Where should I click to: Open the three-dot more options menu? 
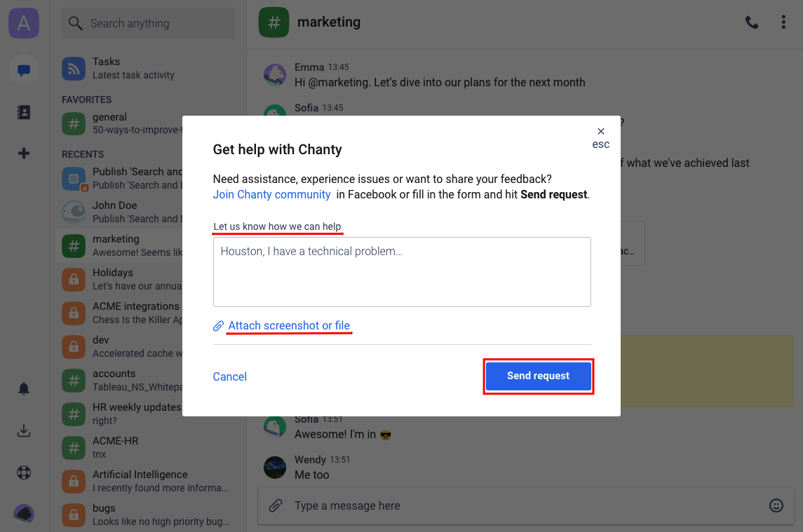tap(783, 22)
